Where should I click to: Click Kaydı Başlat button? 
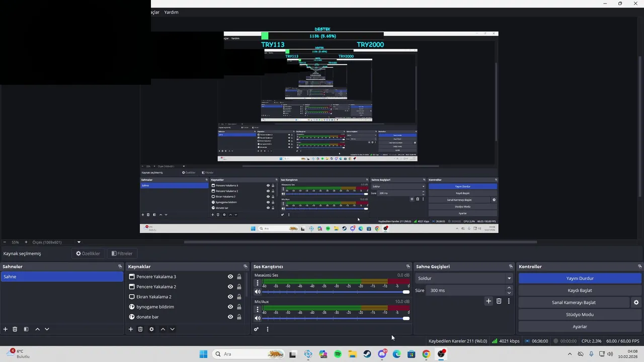pos(580,290)
